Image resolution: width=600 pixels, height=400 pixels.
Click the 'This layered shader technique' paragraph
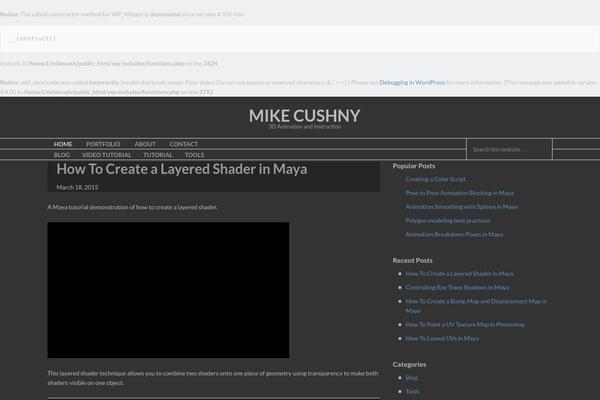click(213, 378)
